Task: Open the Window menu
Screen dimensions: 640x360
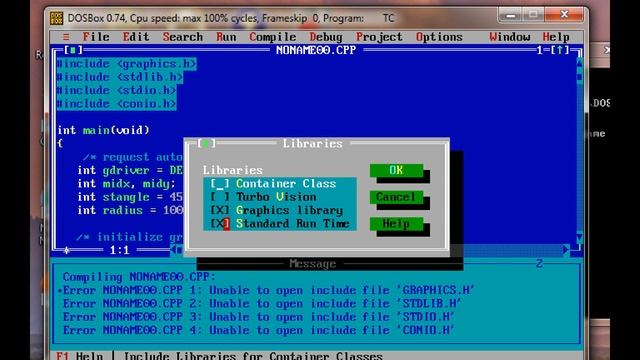Action: [x=510, y=37]
